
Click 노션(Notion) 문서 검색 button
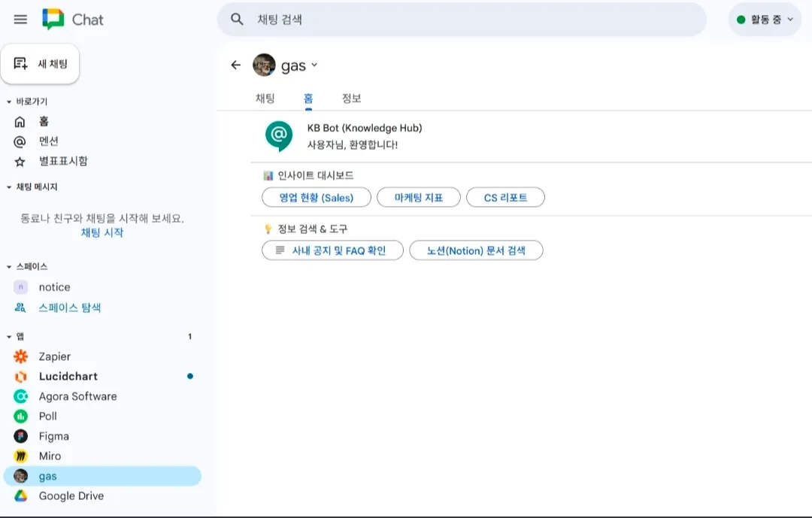tap(476, 250)
